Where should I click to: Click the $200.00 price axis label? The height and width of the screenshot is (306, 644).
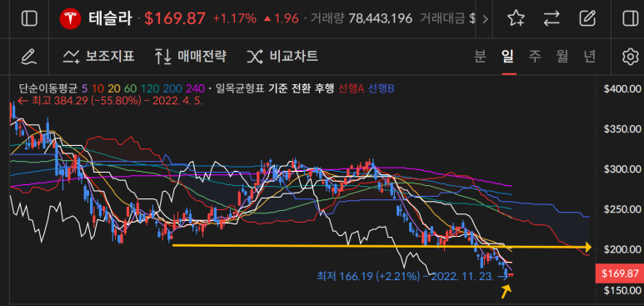(x=622, y=249)
